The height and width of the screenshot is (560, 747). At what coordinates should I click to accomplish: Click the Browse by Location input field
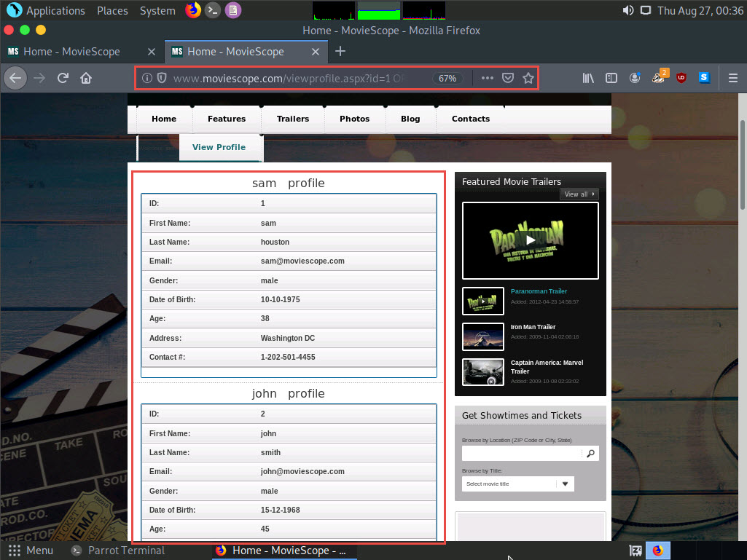point(522,454)
